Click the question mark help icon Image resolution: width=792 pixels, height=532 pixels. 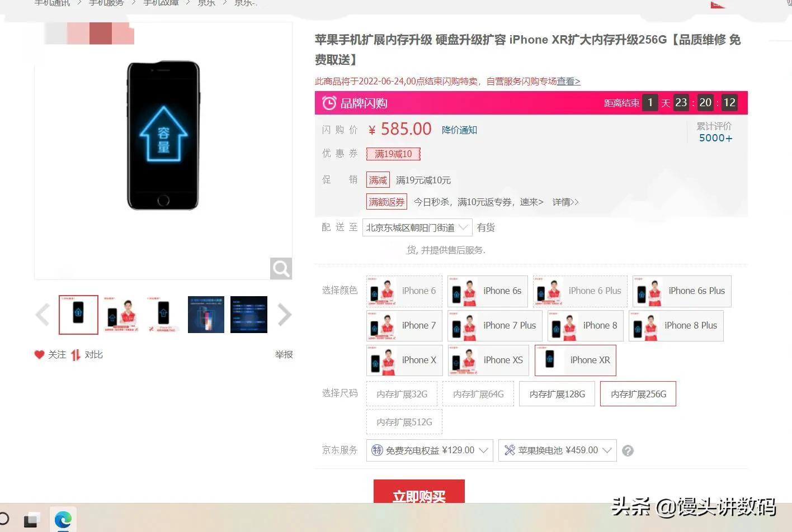pos(628,450)
